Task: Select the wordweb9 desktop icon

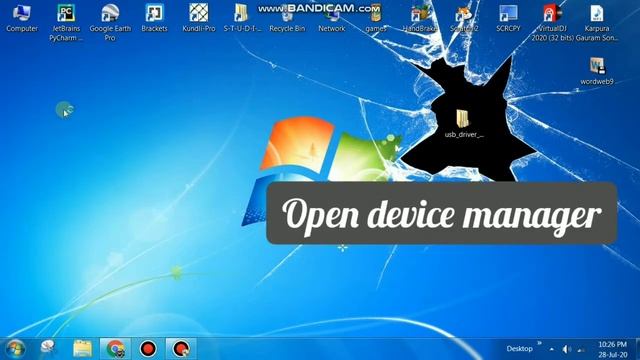Action: 597,71
